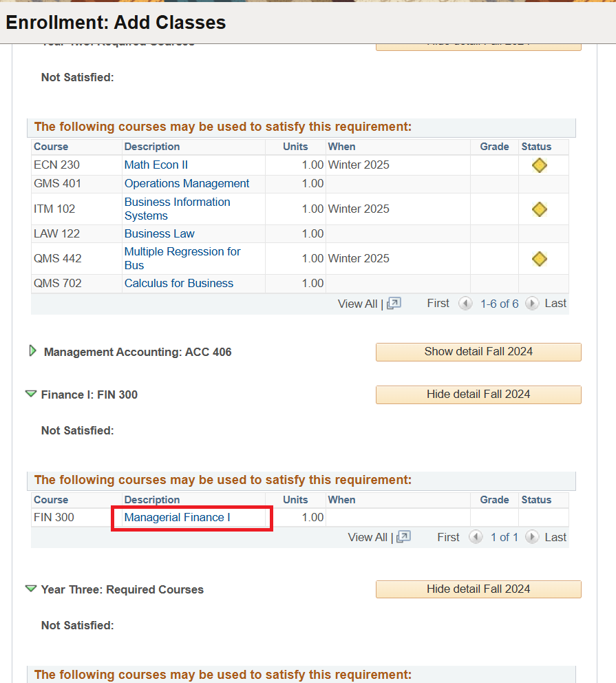616x683 pixels.
Task: Open the Math Econ II course link
Action: coord(156,165)
